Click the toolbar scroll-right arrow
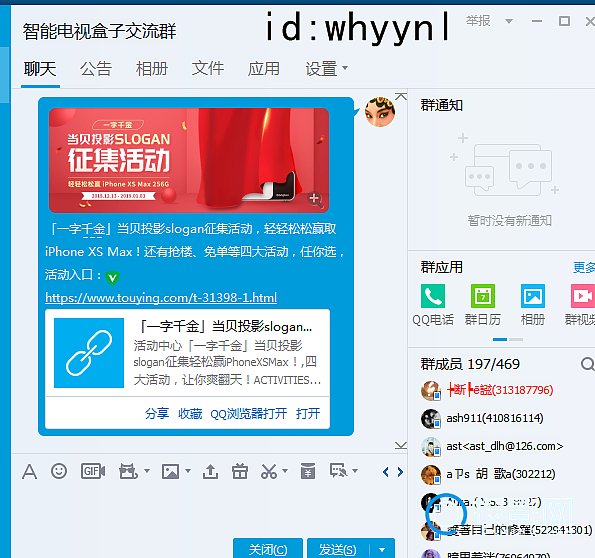The image size is (595, 558). 400,472
